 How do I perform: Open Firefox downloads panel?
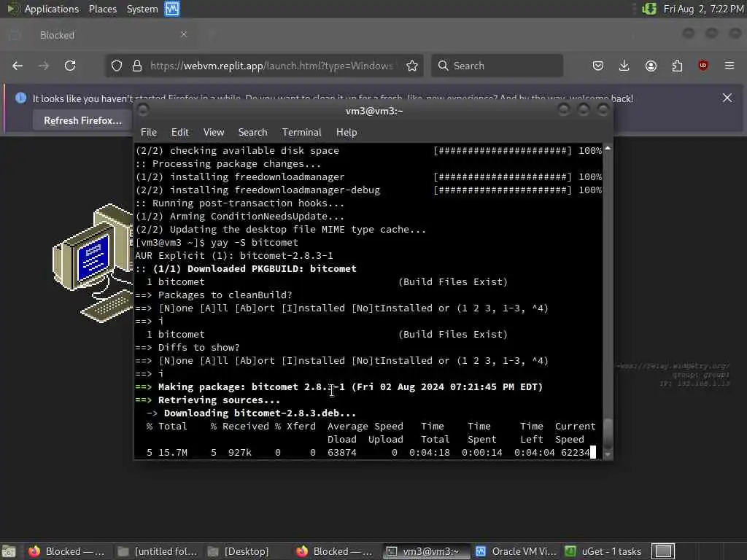click(624, 66)
